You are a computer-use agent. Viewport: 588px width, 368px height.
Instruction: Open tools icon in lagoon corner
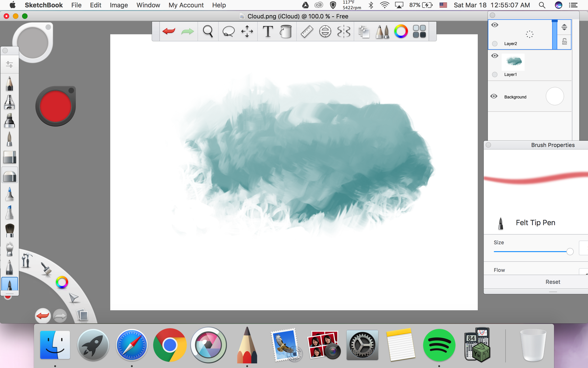coord(27,261)
